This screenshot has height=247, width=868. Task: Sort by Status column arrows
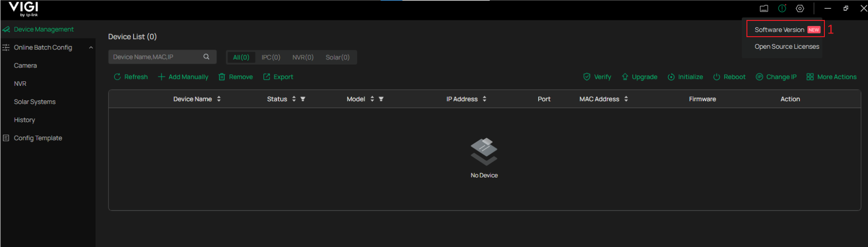pyautogui.click(x=294, y=99)
